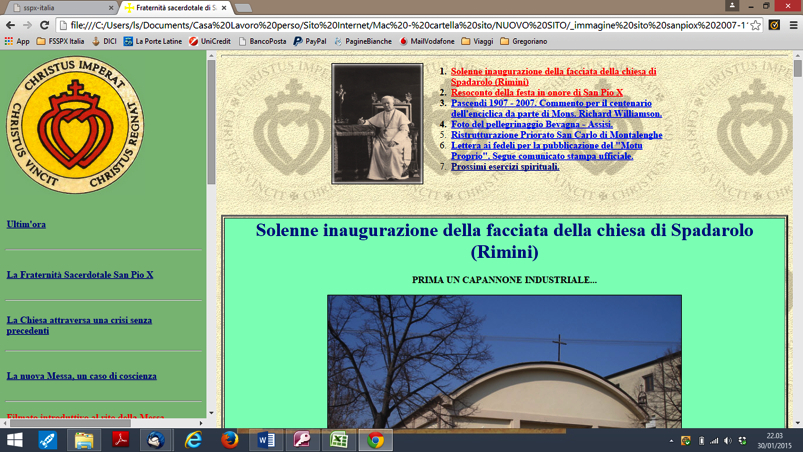This screenshot has height=452, width=803.
Task: Click the left frame horizontal scrollbar thumb
Action: pyautogui.click(x=70, y=423)
